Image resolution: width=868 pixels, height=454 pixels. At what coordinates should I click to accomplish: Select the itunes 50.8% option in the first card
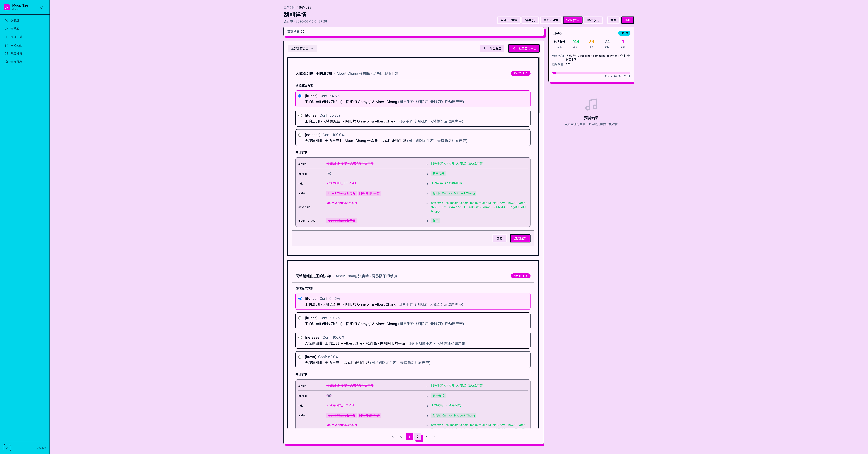300,115
